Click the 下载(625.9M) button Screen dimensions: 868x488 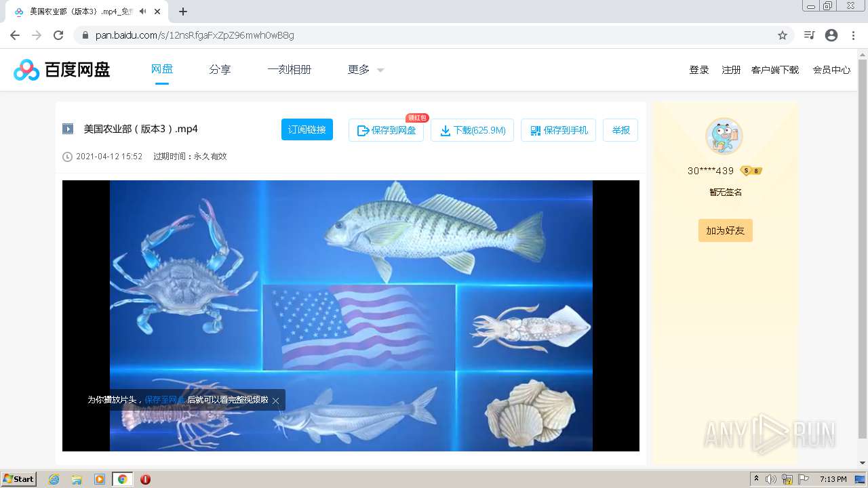pyautogui.click(x=473, y=130)
